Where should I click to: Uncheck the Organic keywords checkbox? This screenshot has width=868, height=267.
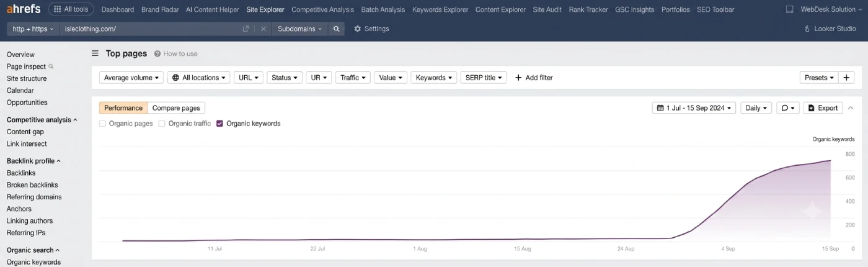pyautogui.click(x=220, y=124)
